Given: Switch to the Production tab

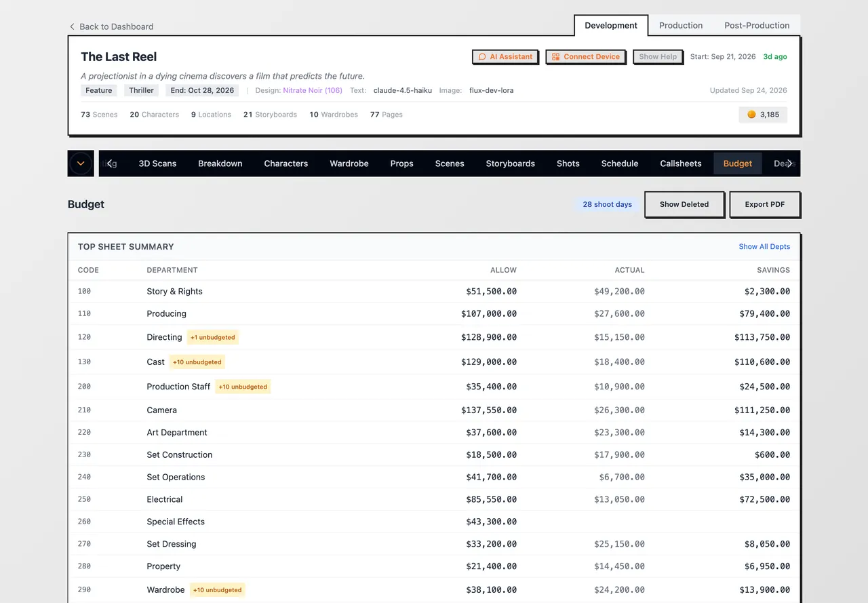Looking at the screenshot, I should [x=681, y=25].
